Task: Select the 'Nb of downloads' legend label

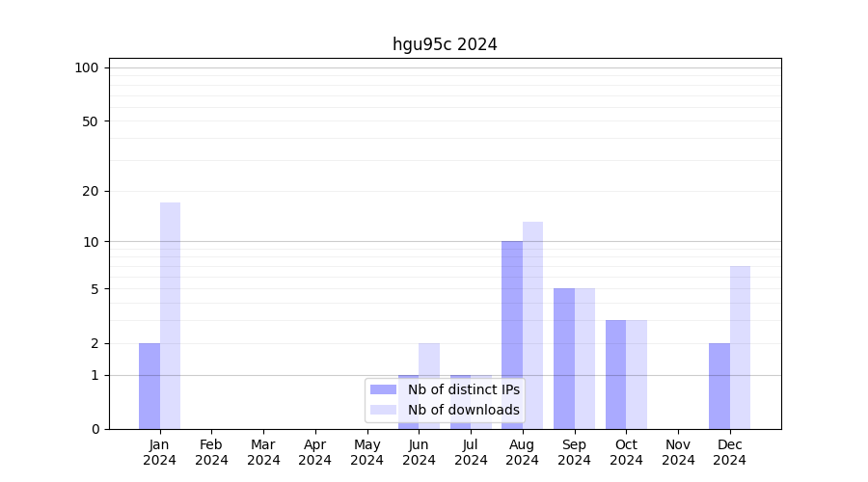Action: point(463,410)
